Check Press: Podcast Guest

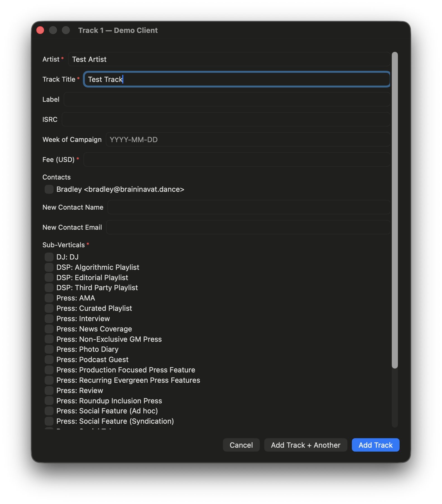(x=49, y=360)
